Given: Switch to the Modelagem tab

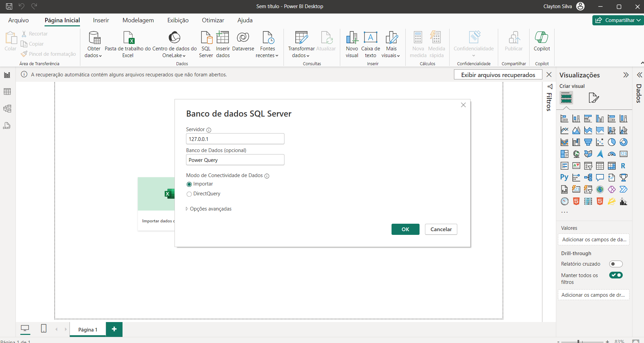Looking at the screenshot, I should click(x=138, y=20).
